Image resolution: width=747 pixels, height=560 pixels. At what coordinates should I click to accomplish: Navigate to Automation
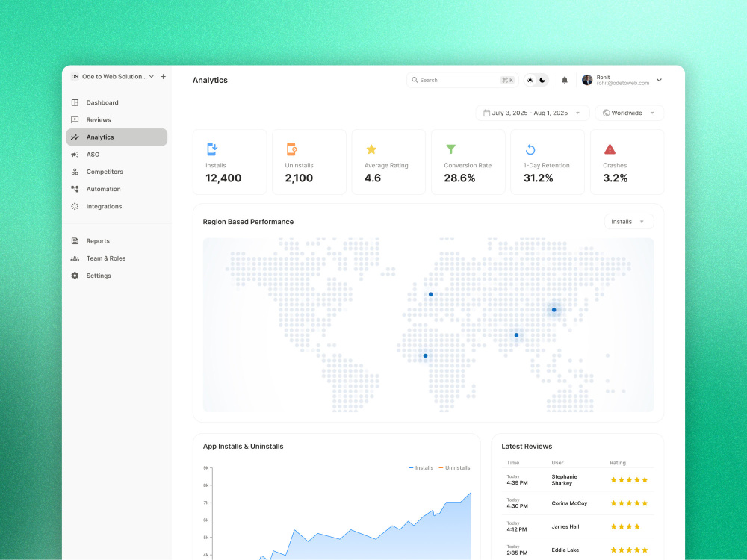(x=117, y=189)
